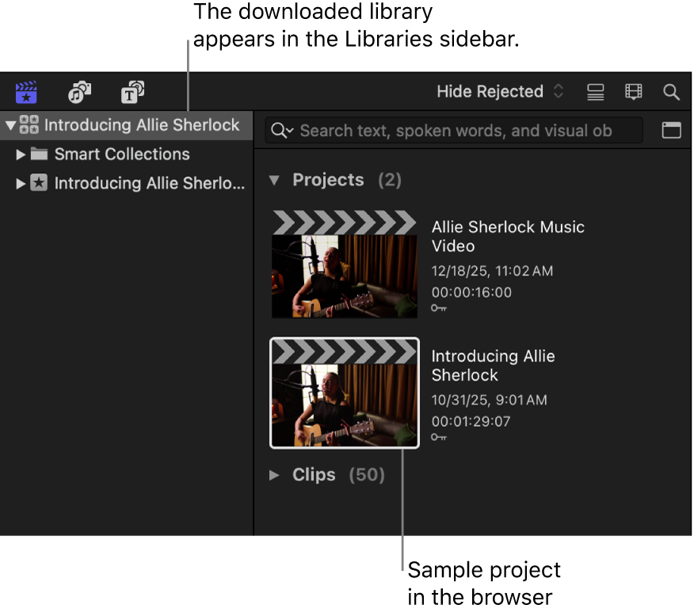Open the filter window beside the search field
This screenshot has width=694, height=616.
(x=671, y=130)
